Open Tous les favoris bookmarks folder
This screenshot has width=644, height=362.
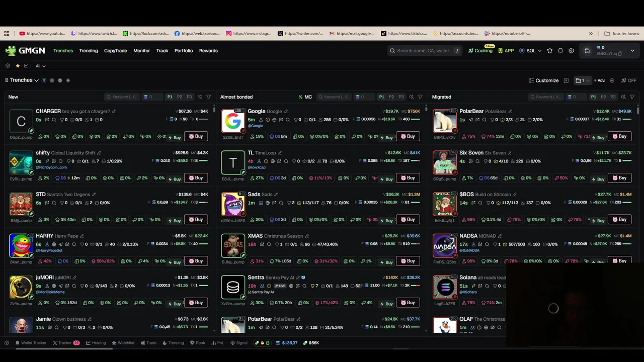click(622, 34)
